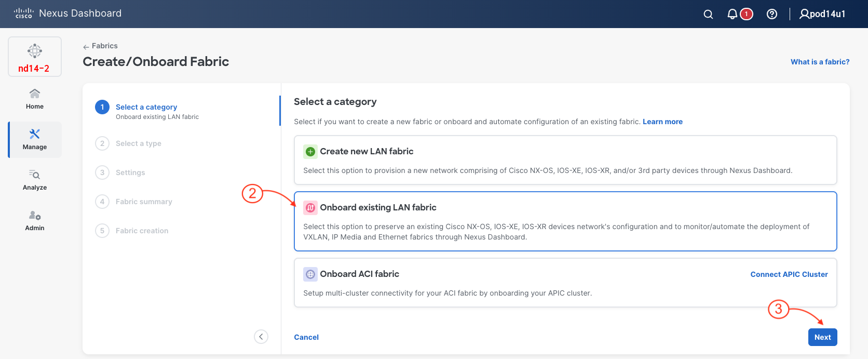868x359 pixels.
Task: Click the Cancel link
Action: [306, 337]
